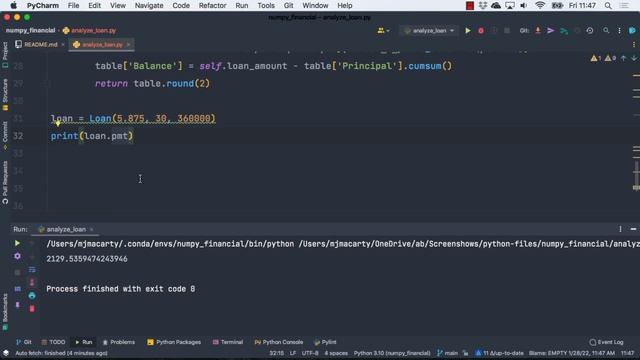This screenshot has width=640, height=360.
Task: Hide the Run panel with the minimize dash
Action: pos(633,229)
